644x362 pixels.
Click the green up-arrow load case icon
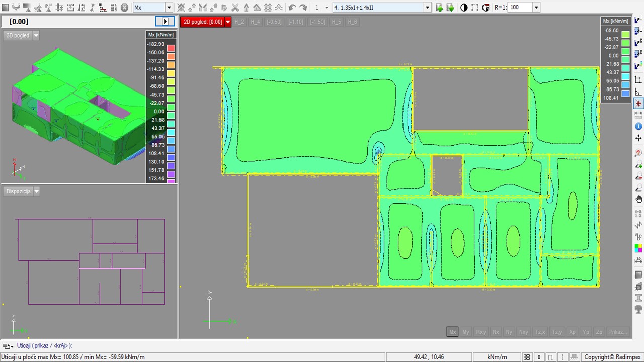pyautogui.click(x=439, y=8)
